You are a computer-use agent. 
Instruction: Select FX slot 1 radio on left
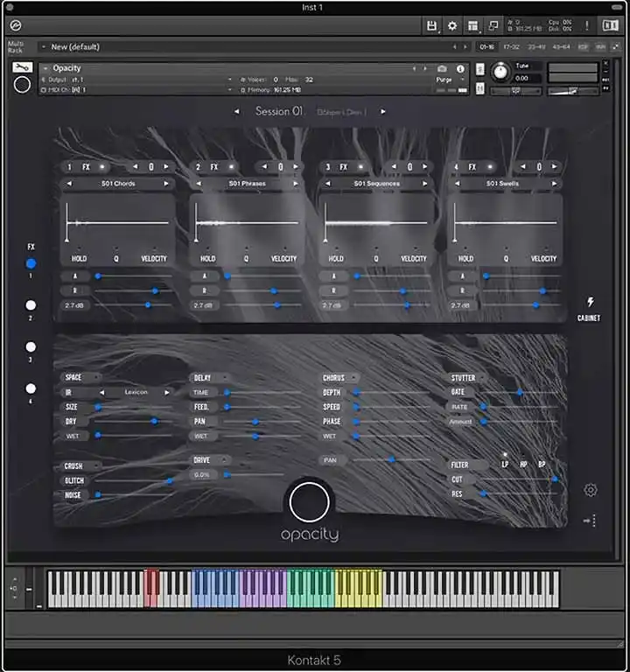[31, 263]
